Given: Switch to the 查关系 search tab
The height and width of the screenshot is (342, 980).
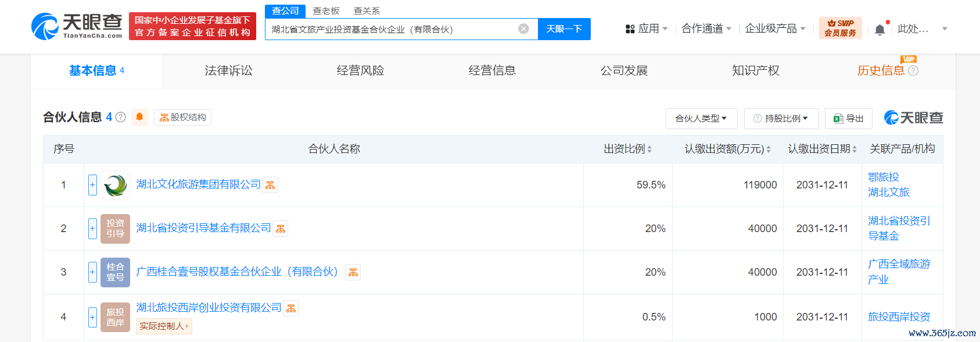Looking at the screenshot, I should click(367, 11).
